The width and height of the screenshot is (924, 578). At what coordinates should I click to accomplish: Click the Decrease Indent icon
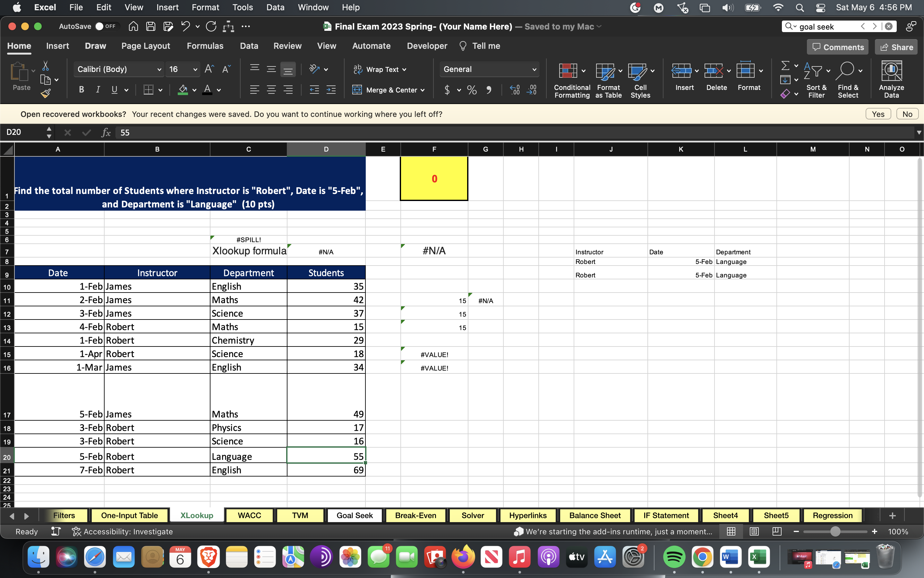point(314,90)
